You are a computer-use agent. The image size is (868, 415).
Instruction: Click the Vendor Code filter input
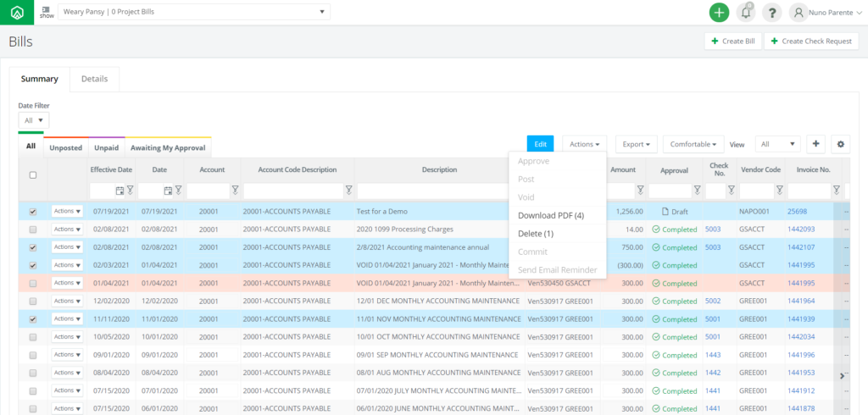click(757, 191)
